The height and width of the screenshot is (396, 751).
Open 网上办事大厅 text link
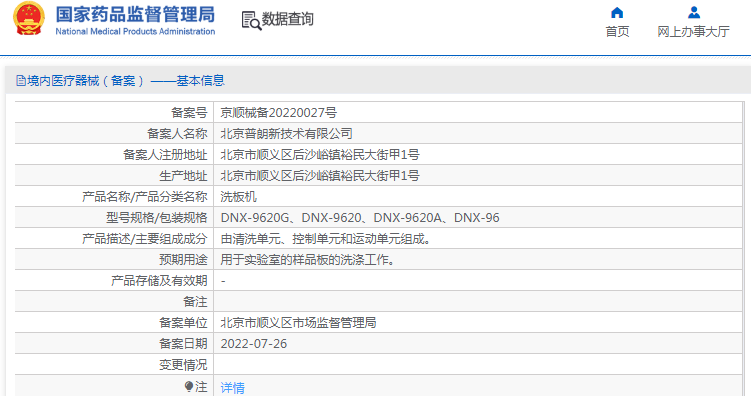[x=693, y=32]
